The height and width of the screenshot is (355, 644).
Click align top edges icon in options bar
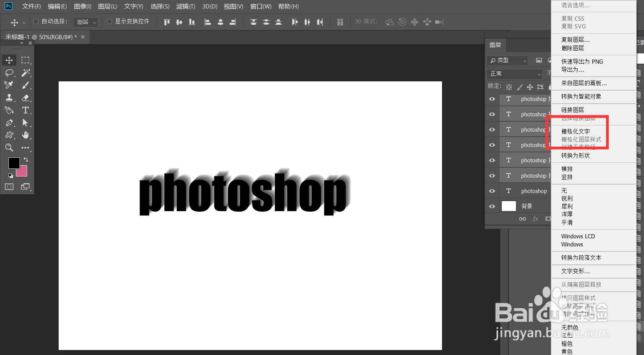coord(167,22)
